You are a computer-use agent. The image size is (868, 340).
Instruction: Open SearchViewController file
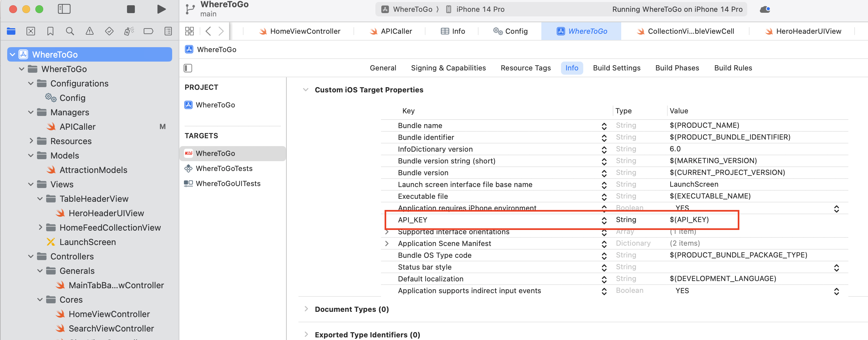(105, 329)
